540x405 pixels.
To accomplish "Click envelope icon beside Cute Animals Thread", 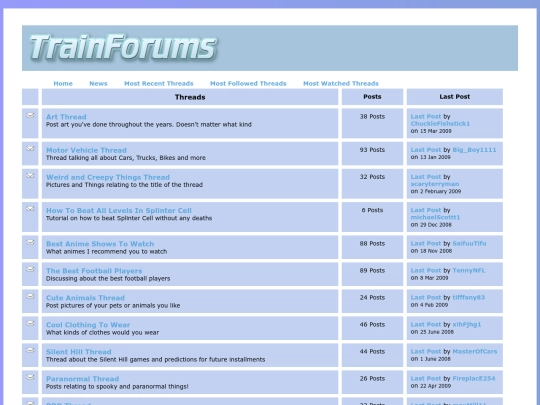I will 30,296.
